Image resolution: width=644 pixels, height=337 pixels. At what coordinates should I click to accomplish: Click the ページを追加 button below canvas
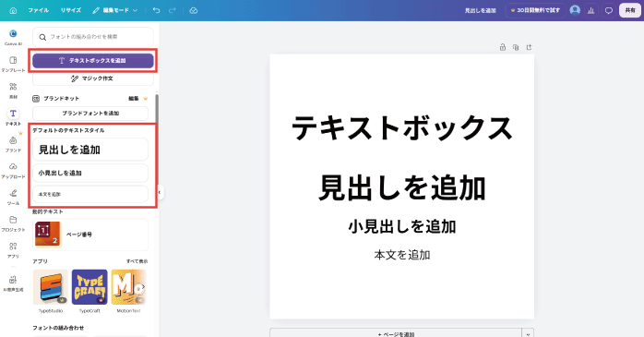click(x=396, y=333)
